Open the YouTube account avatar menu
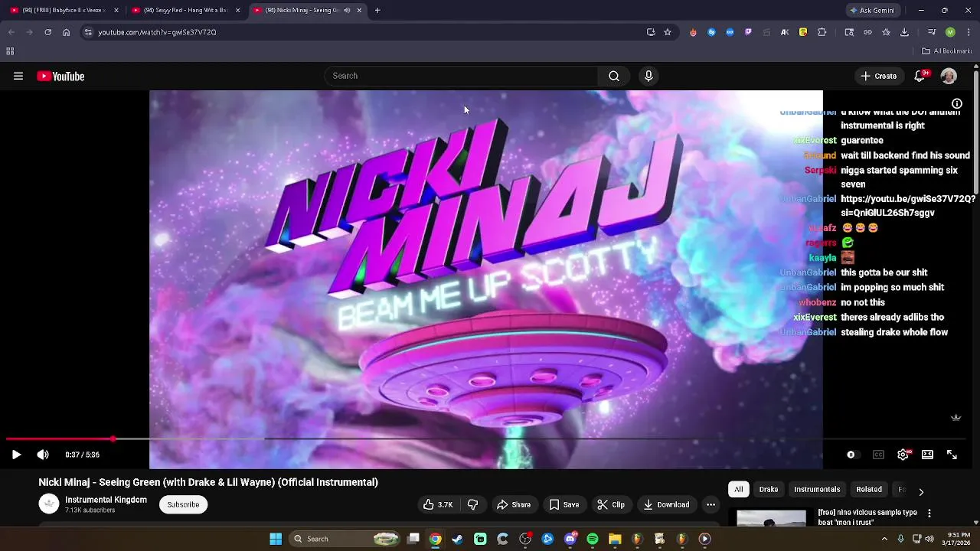The image size is (980, 551). point(949,76)
